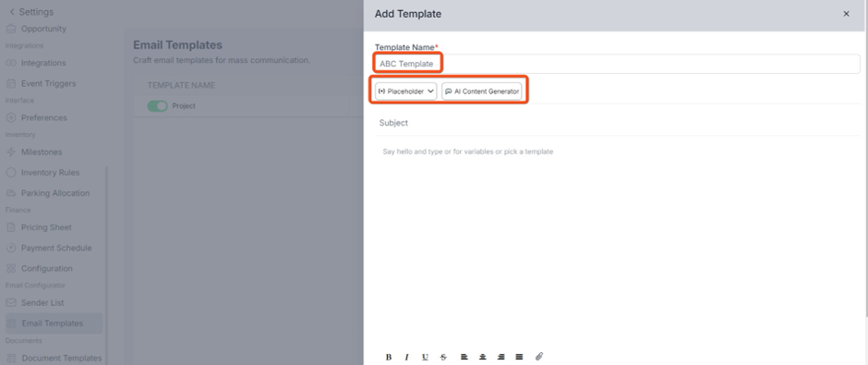Click the Configuration grid icon
The height and width of the screenshot is (365, 868).
click(x=11, y=269)
